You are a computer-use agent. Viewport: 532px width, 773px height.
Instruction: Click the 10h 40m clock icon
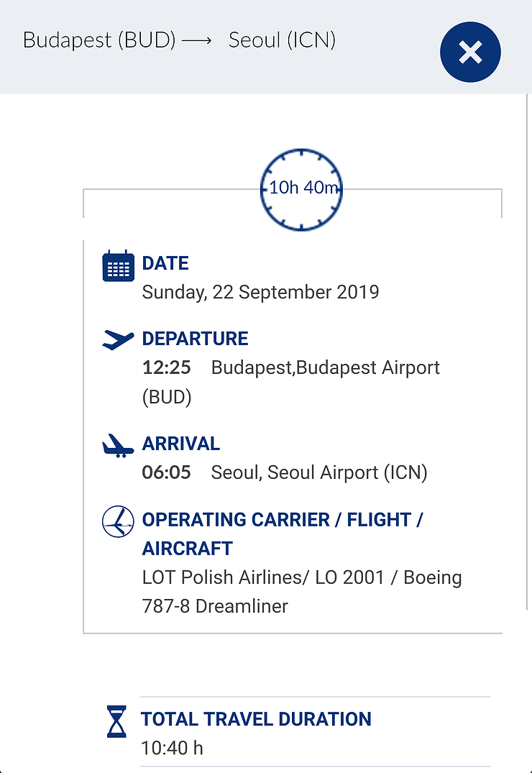(x=301, y=189)
